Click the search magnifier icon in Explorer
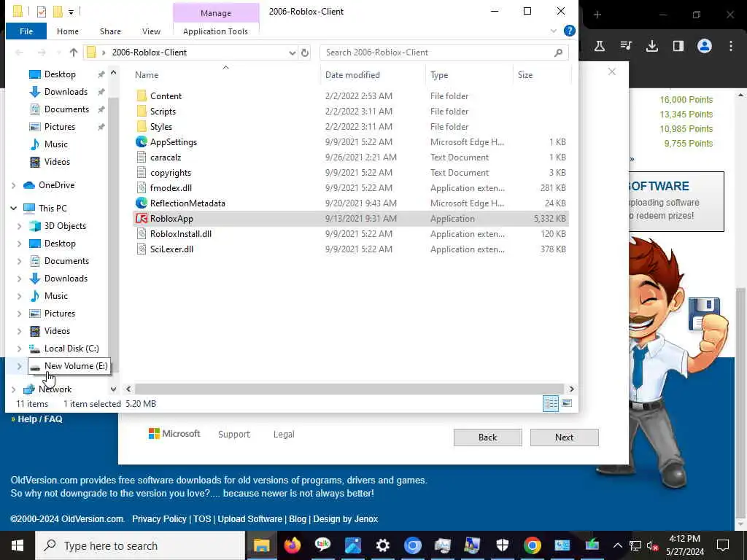This screenshot has width=747, height=560. click(x=558, y=52)
